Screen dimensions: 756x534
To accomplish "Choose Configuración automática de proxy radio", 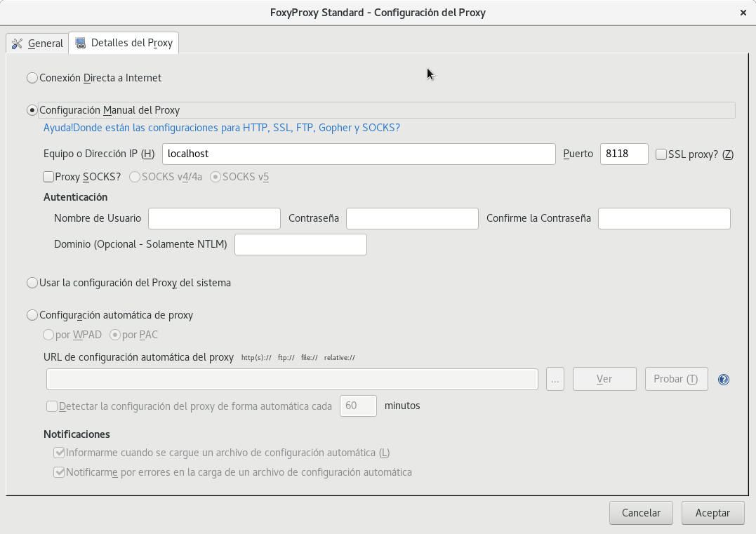I will coord(32,315).
